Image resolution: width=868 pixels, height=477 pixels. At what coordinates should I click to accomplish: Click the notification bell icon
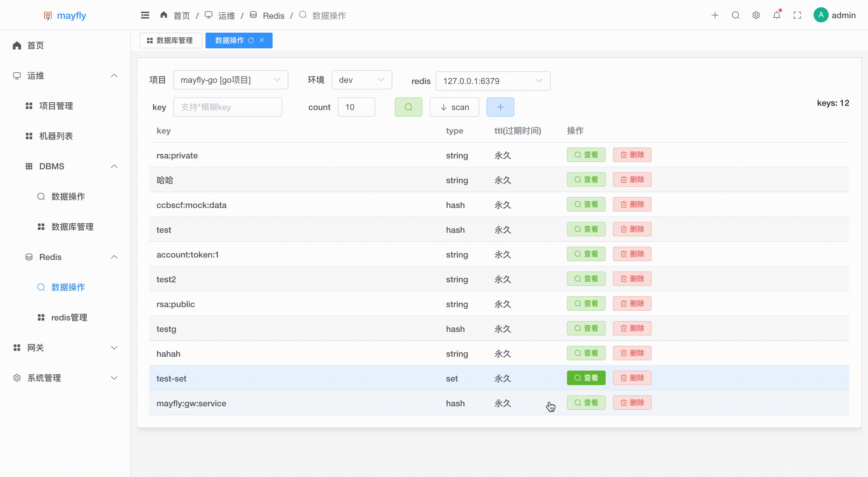click(x=776, y=15)
